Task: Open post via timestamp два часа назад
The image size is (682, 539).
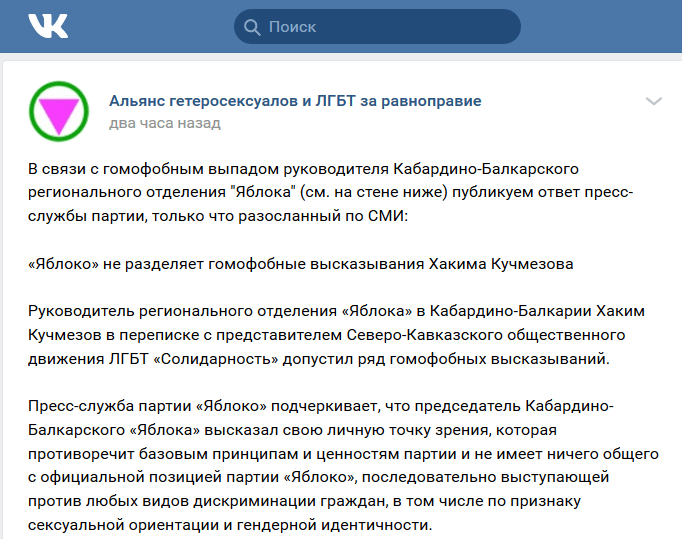Action: (164, 123)
